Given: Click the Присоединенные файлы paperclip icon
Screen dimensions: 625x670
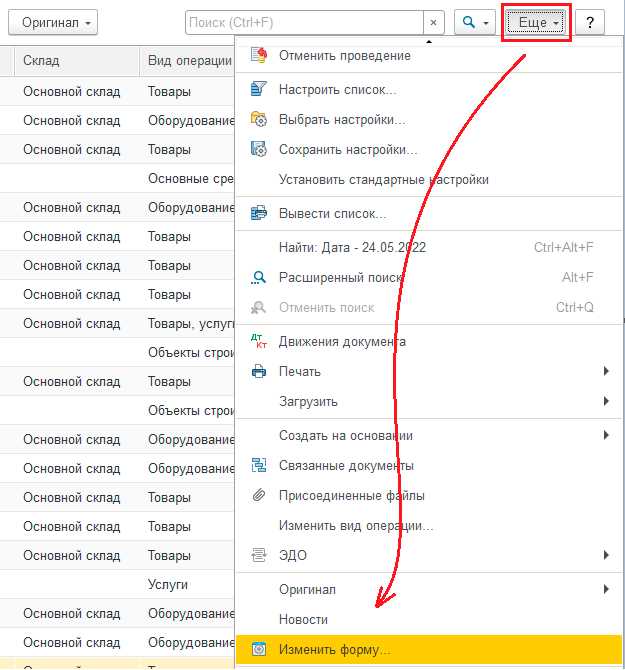Looking at the screenshot, I should coord(258,495).
